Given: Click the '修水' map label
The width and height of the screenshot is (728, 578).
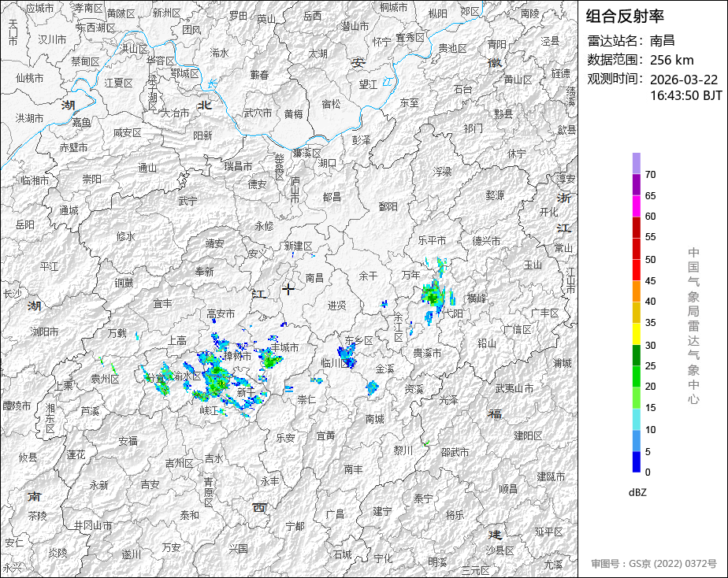Looking at the screenshot, I should pyautogui.click(x=125, y=236).
